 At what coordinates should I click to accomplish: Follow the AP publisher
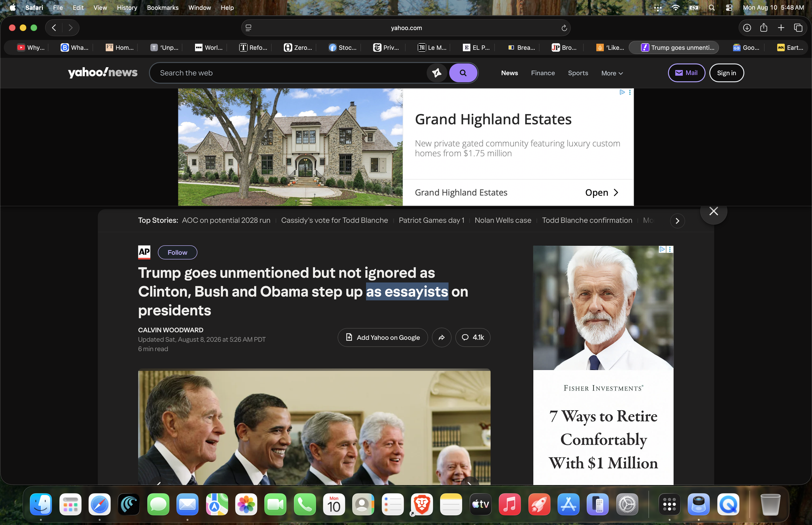177,252
